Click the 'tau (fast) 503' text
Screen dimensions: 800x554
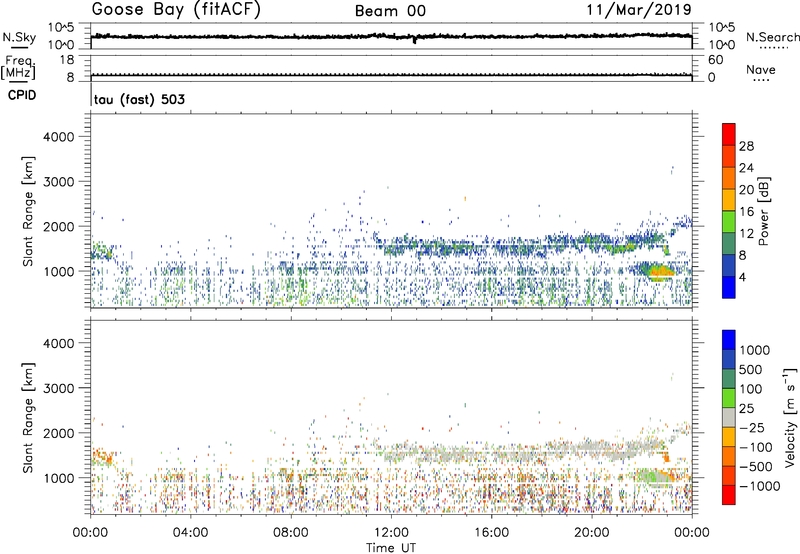(x=139, y=99)
